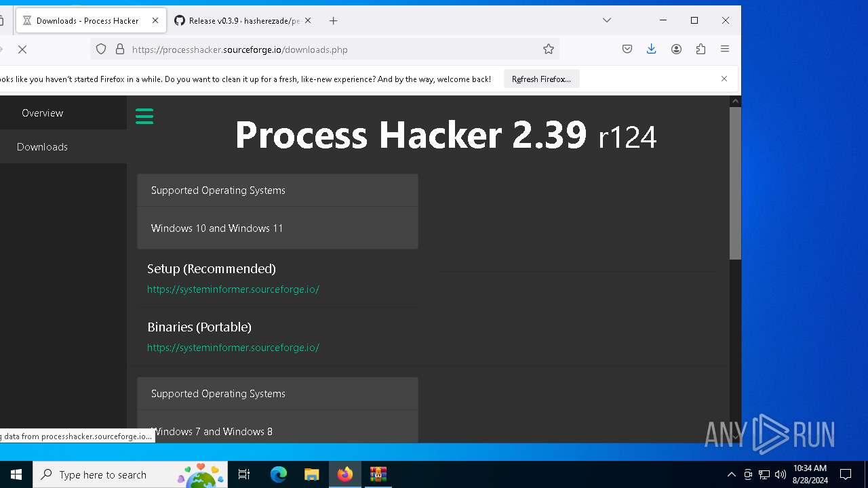Image resolution: width=868 pixels, height=488 pixels.
Task: Click the first Supported Operating Systems header
Action: 277,190
